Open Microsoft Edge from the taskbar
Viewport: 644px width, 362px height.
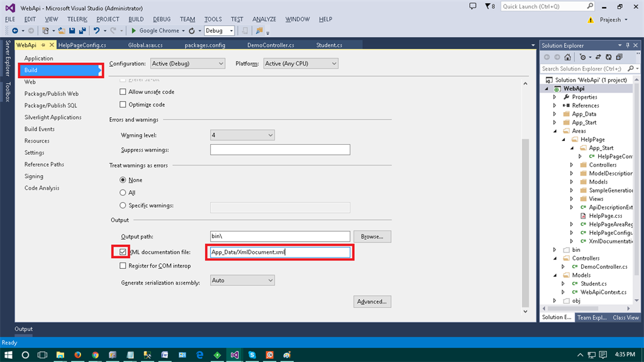coord(200,354)
